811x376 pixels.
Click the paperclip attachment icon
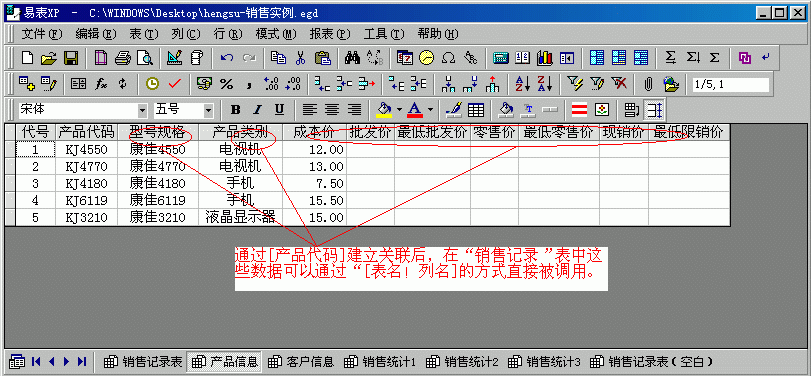(x=649, y=83)
